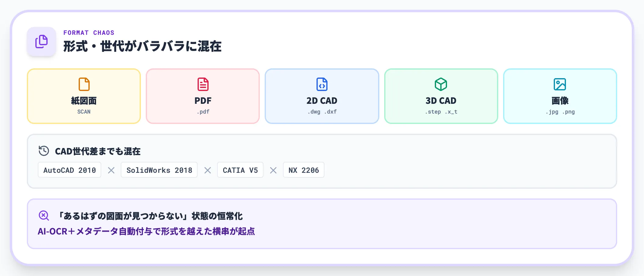644x276 pixels.
Task: Click the history clock icon next to CAD世代差までも混在
Action: click(x=43, y=151)
